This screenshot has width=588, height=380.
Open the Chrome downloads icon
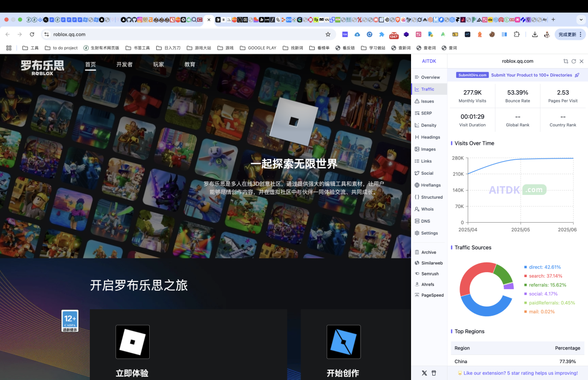(535, 34)
